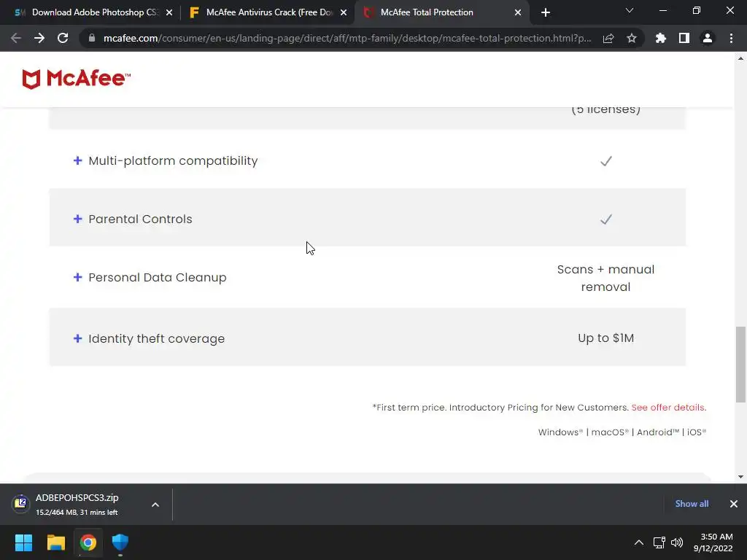Reload the current McAfee page
Image resolution: width=747 pixels, height=560 pixels.
tap(63, 38)
